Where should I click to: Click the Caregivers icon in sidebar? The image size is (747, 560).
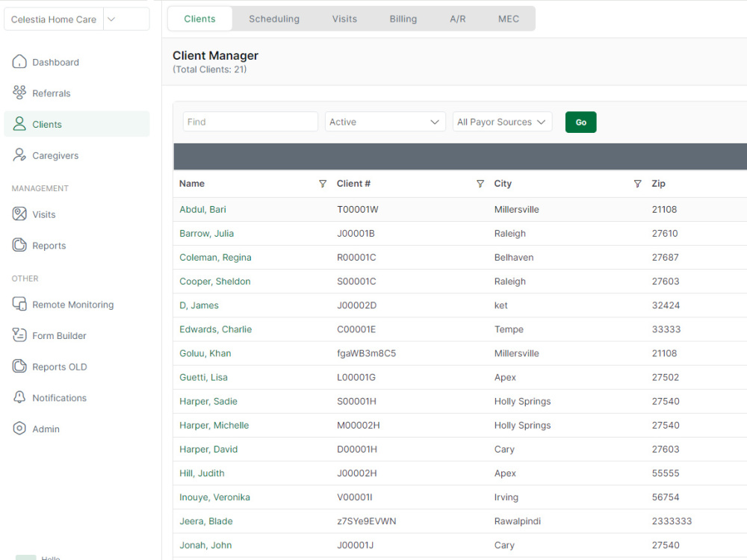tap(19, 155)
